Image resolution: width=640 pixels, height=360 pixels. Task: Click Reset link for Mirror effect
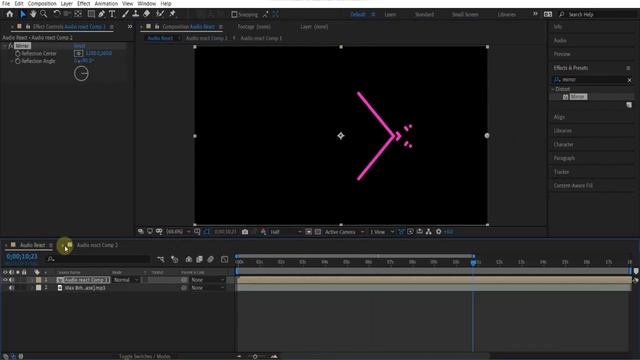[79, 46]
